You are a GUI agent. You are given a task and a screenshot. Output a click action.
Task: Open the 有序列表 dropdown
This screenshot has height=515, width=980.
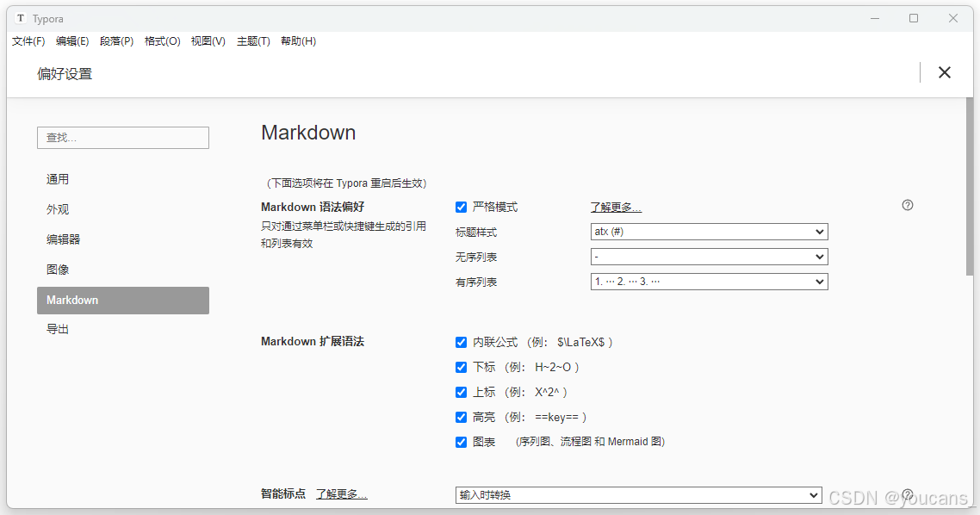coord(710,282)
